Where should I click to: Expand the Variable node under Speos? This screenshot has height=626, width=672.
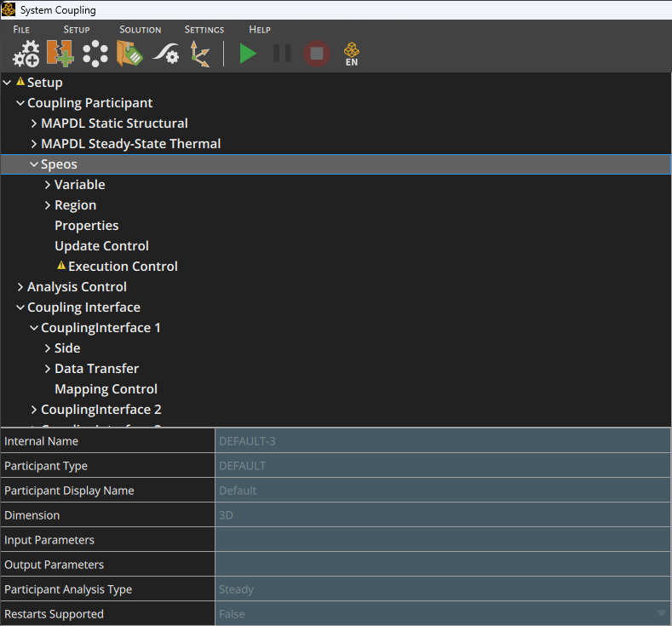48,185
